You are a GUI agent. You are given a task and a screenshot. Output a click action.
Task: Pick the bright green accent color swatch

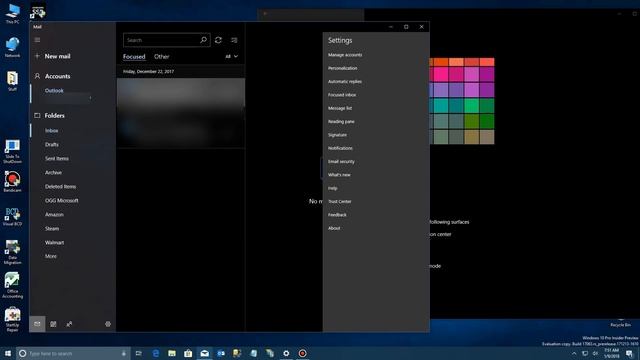[471, 106]
